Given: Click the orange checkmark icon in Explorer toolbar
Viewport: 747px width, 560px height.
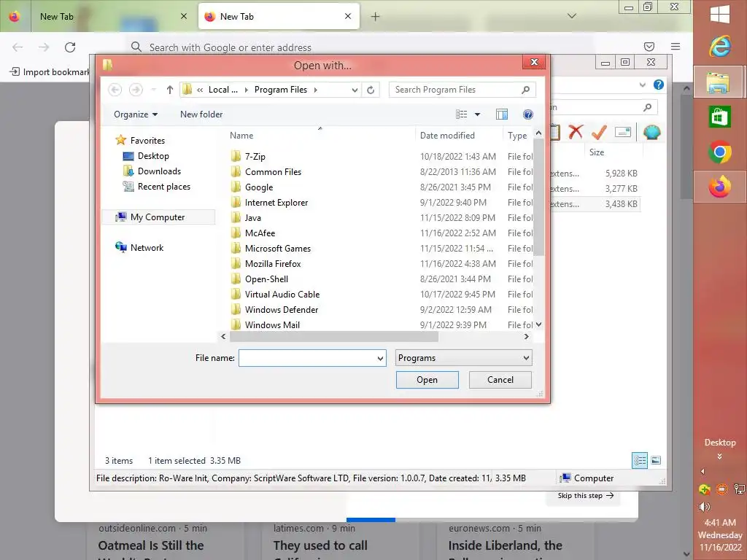Looking at the screenshot, I should 599,132.
